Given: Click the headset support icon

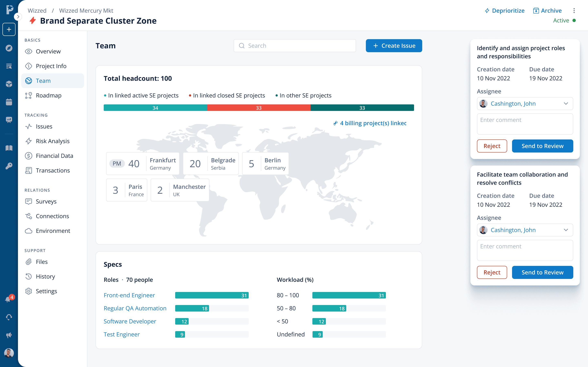Looking at the screenshot, I should point(9,317).
